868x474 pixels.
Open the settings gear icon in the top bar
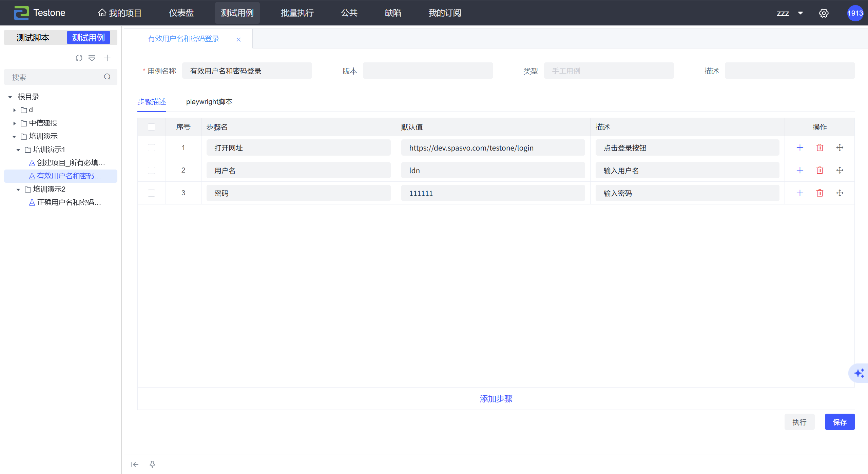pos(824,13)
